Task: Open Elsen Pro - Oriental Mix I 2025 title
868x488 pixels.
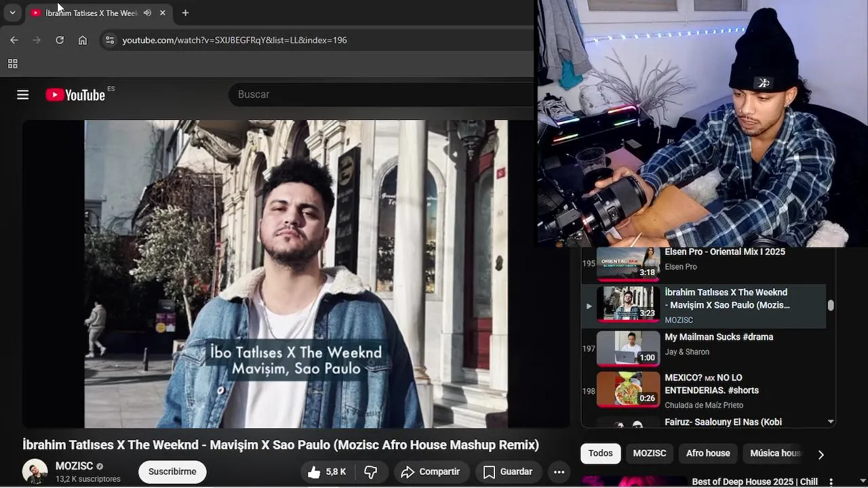Action: point(725,252)
